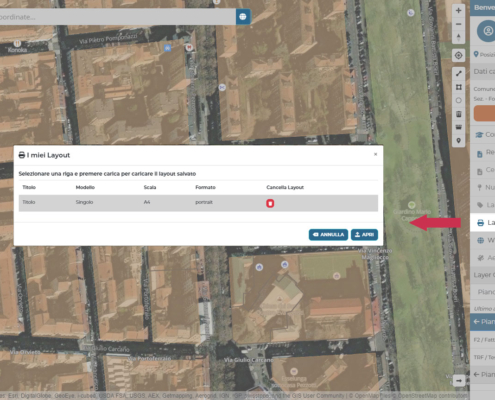Select the square area drawing tool
The height and width of the screenshot is (400, 495).
[458, 87]
